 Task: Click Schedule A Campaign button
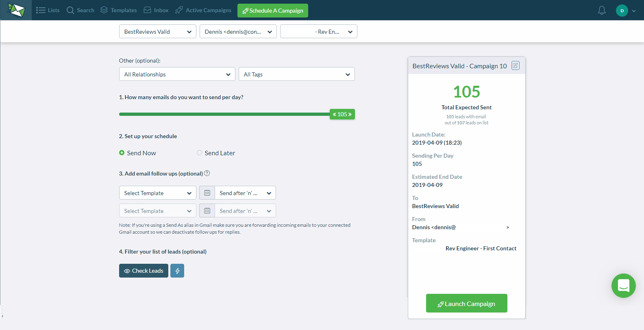[273, 11]
